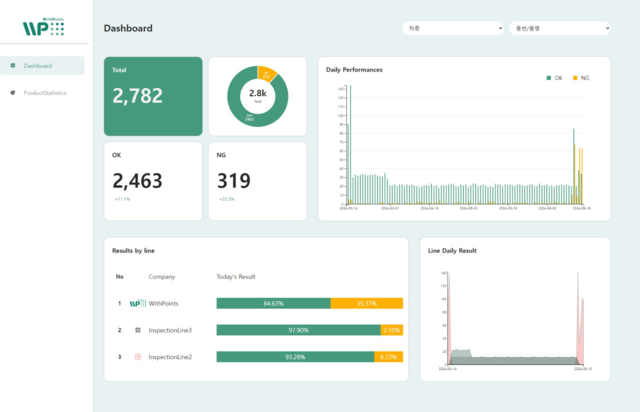Click the orange 35.37% bar for WithPoints
This screenshot has height=412, width=640.
pyautogui.click(x=366, y=303)
